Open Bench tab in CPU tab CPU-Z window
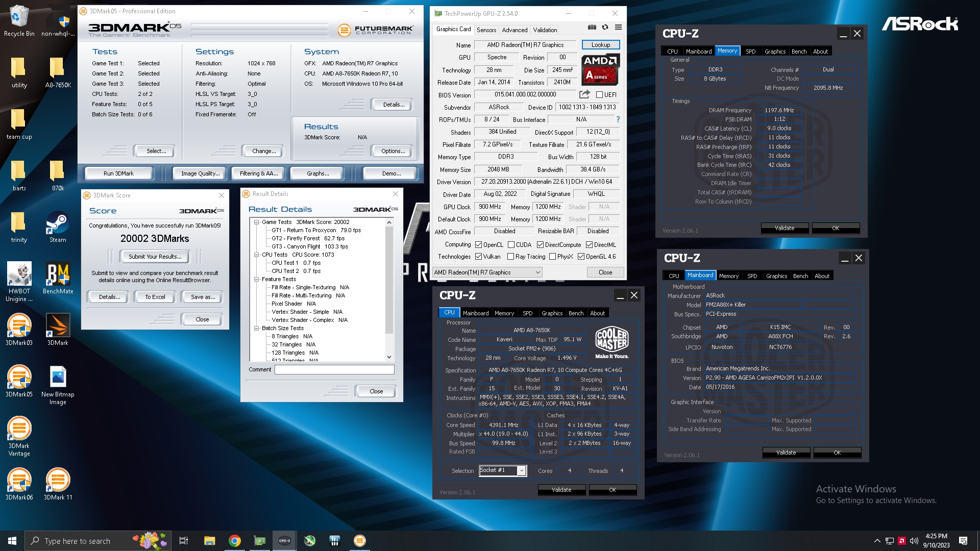Viewport: 980px width, 551px height. 576,313
